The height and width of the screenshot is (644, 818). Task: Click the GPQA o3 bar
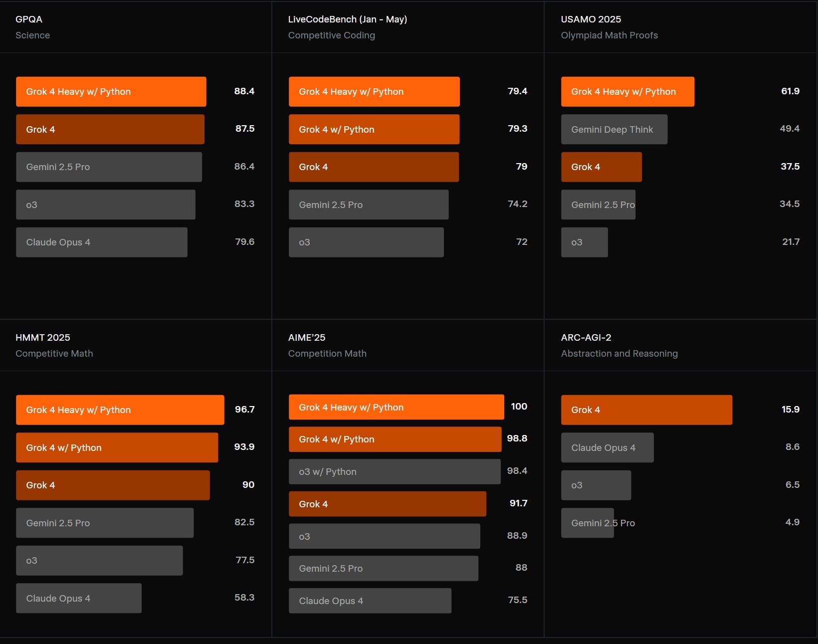pyautogui.click(x=106, y=205)
